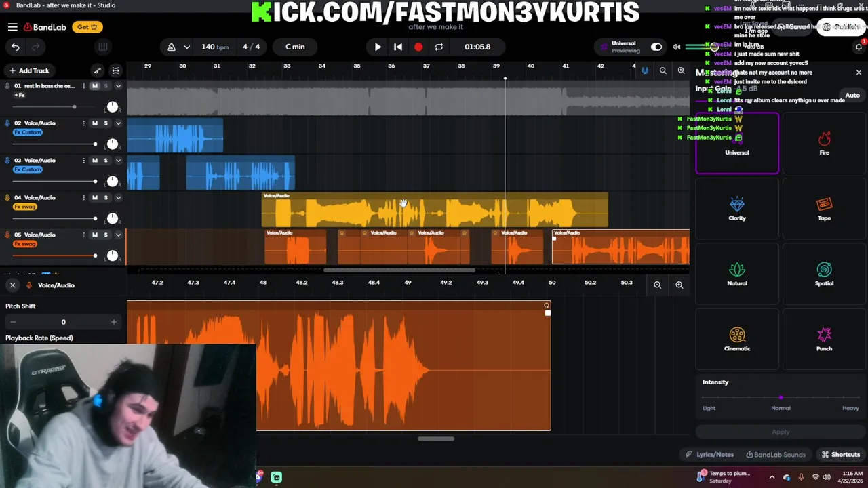The image size is (868, 488).
Task: Zoom out the main timeline
Action: 663,70
